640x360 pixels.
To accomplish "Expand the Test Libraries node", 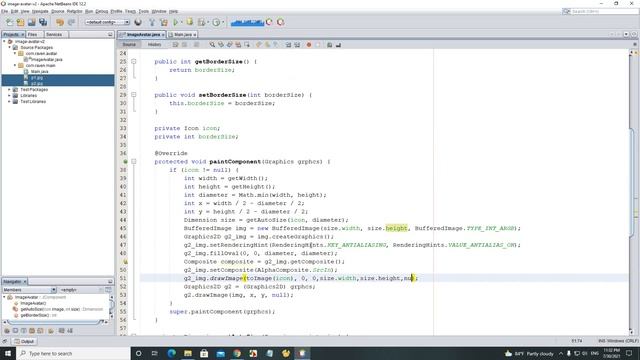I will 9,102.
